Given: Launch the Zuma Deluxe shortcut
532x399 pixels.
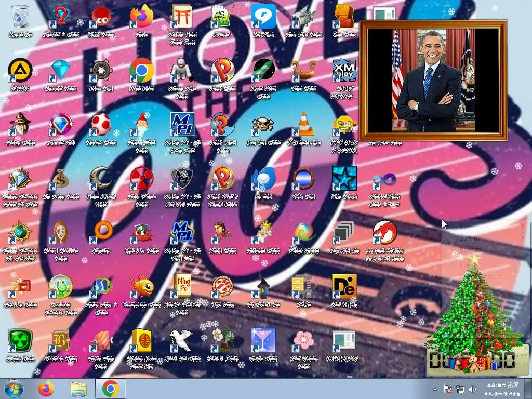Looking at the screenshot, I should pos(344,16).
